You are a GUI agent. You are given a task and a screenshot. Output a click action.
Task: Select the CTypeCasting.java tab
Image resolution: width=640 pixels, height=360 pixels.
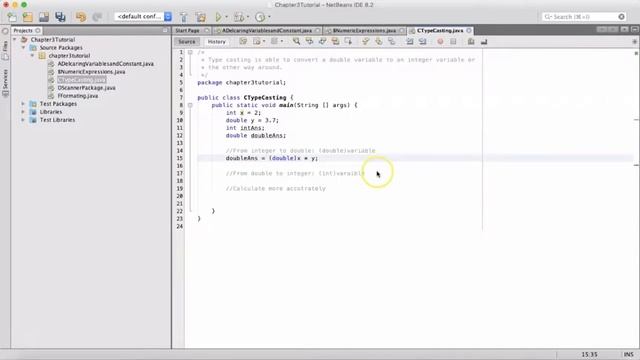[440, 31]
